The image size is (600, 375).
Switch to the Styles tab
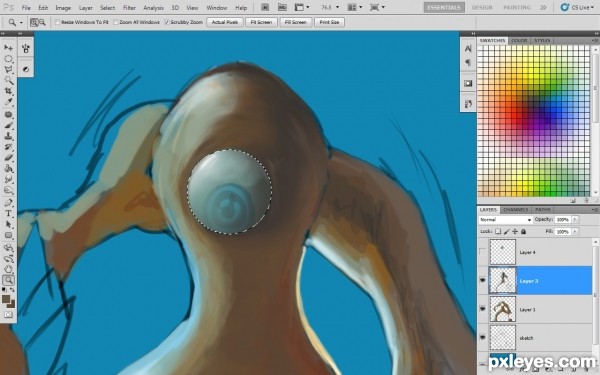tap(542, 40)
